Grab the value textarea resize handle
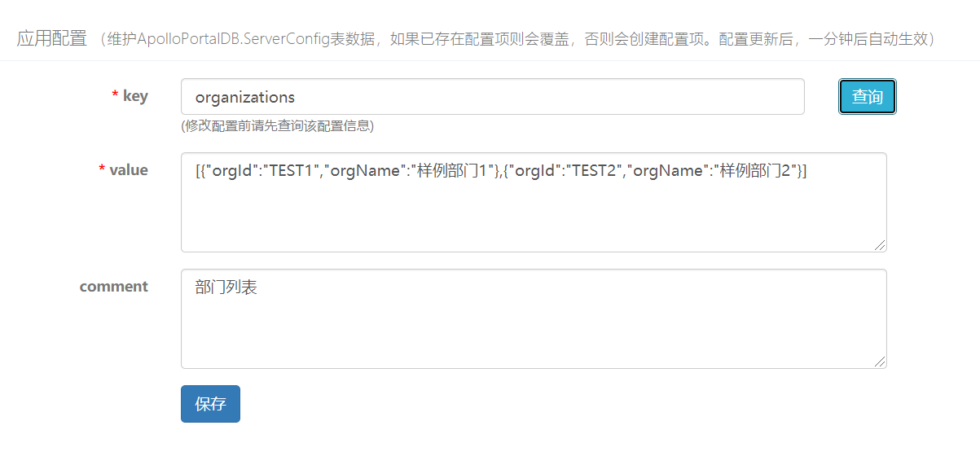This screenshot has height=465, width=980. (881, 245)
